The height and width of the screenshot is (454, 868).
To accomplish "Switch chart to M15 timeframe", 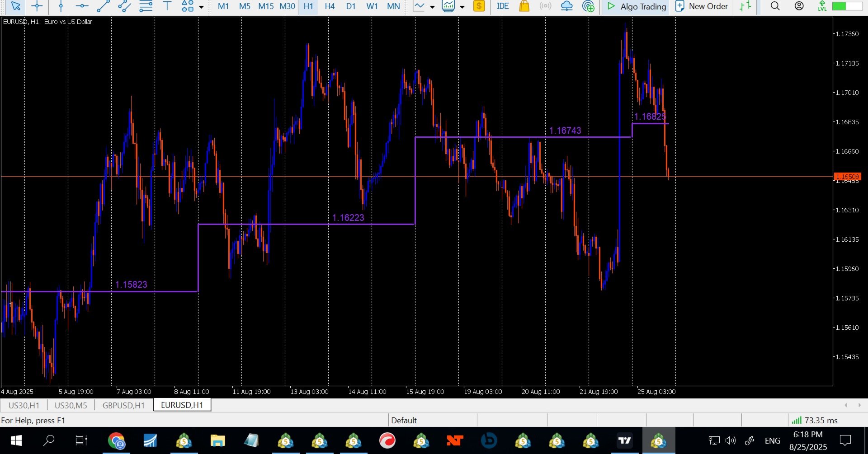I will coord(266,6).
